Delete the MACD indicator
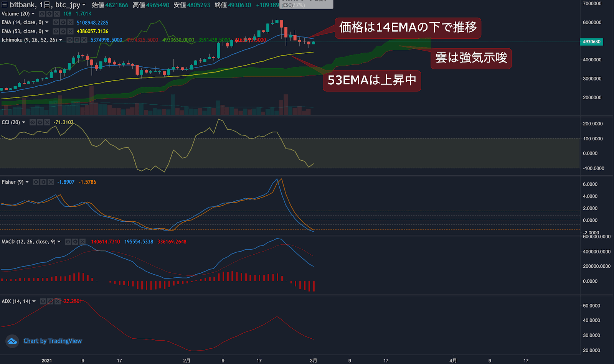 click(82, 242)
